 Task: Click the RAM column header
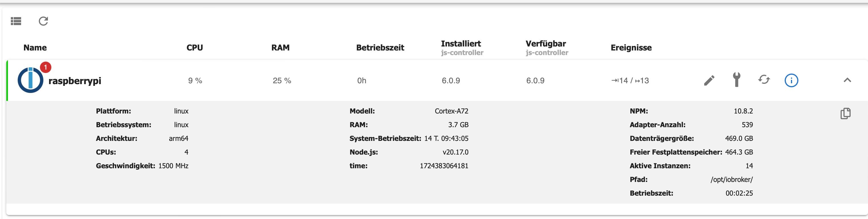pyautogui.click(x=280, y=48)
